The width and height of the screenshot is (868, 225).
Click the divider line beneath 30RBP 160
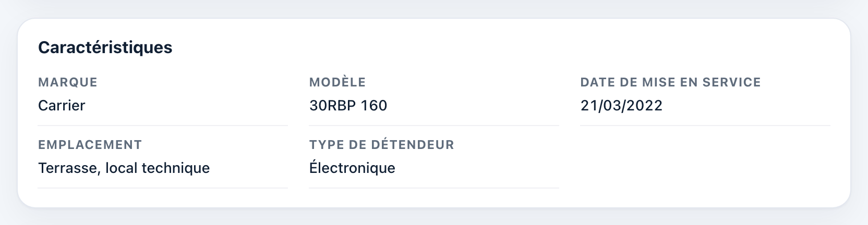(x=434, y=126)
